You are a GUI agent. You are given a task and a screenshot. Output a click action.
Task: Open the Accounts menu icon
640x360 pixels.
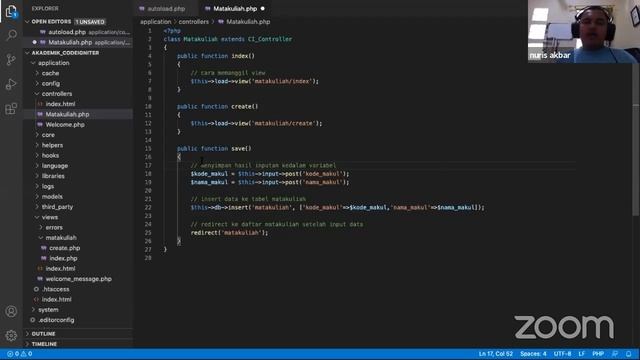click(x=11, y=311)
